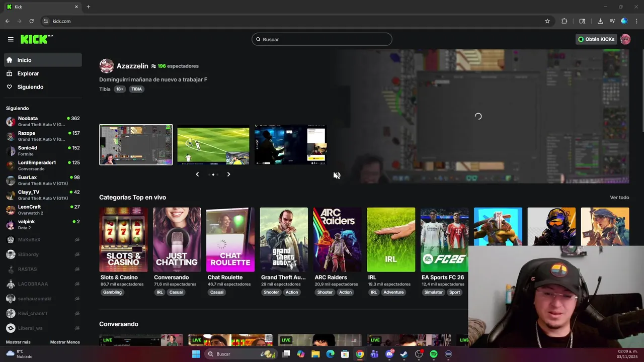The image size is (644, 362).
Task: Open Discord from taskbar
Action: tap(389, 354)
